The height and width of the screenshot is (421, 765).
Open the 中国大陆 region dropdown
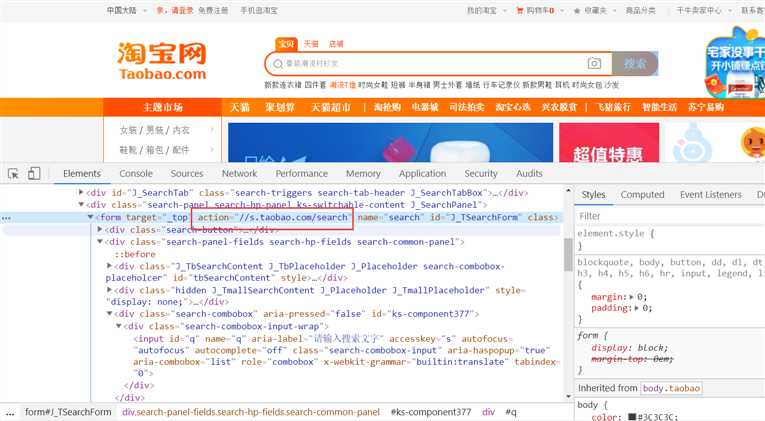coord(127,10)
